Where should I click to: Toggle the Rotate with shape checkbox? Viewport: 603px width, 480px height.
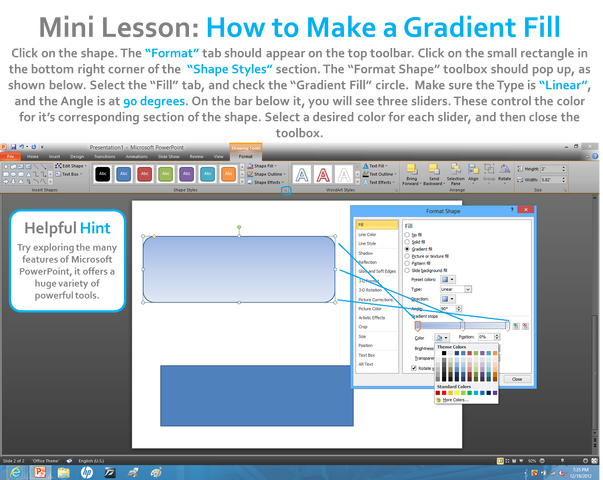(414, 368)
